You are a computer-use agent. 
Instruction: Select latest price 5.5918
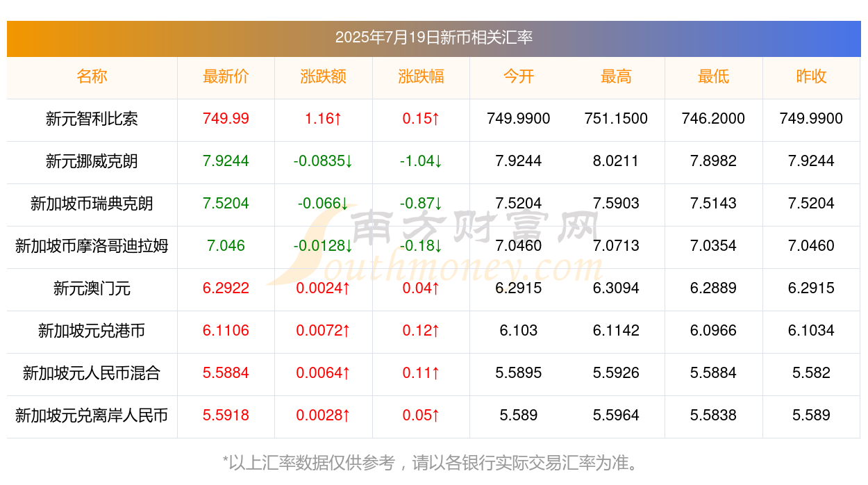[226, 416]
